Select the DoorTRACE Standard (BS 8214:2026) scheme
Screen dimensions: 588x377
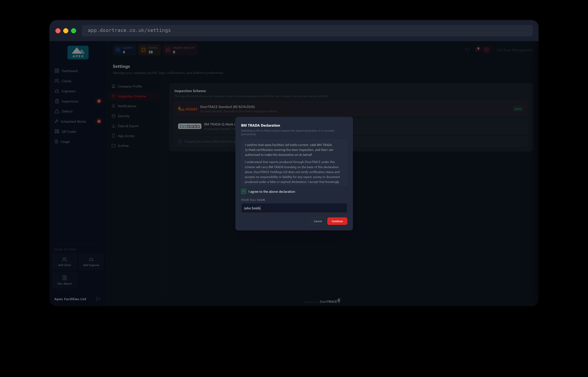(x=351, y=109)
